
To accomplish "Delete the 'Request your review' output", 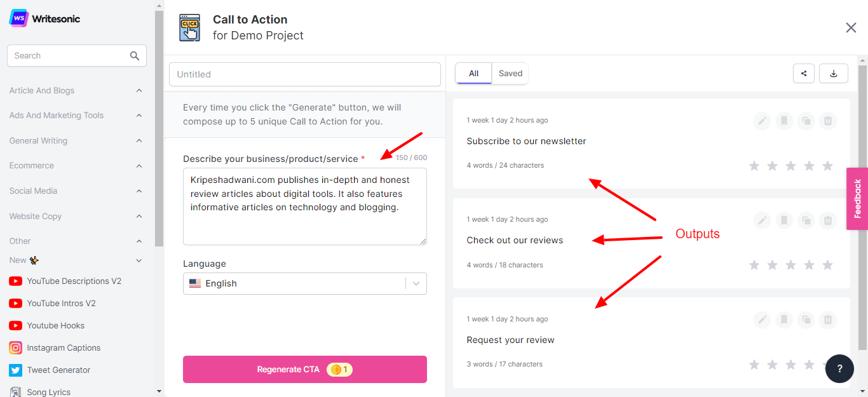I will point(827,320).
